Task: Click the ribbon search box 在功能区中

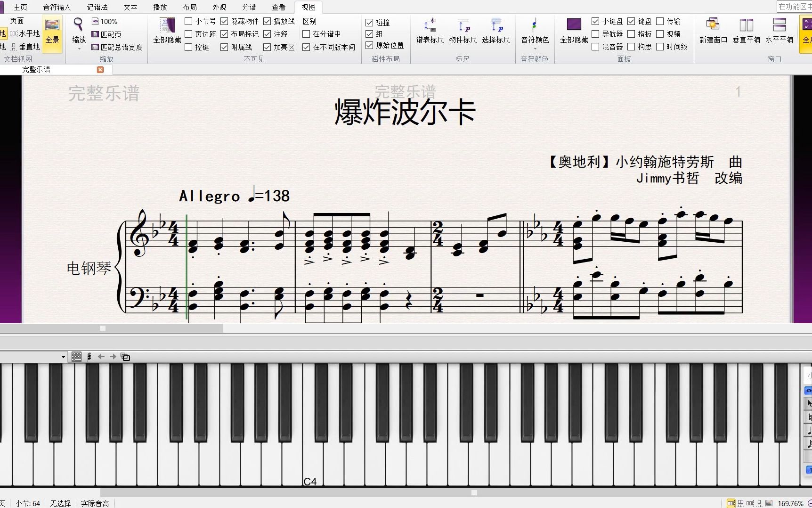Action: (x=794, y=7)
